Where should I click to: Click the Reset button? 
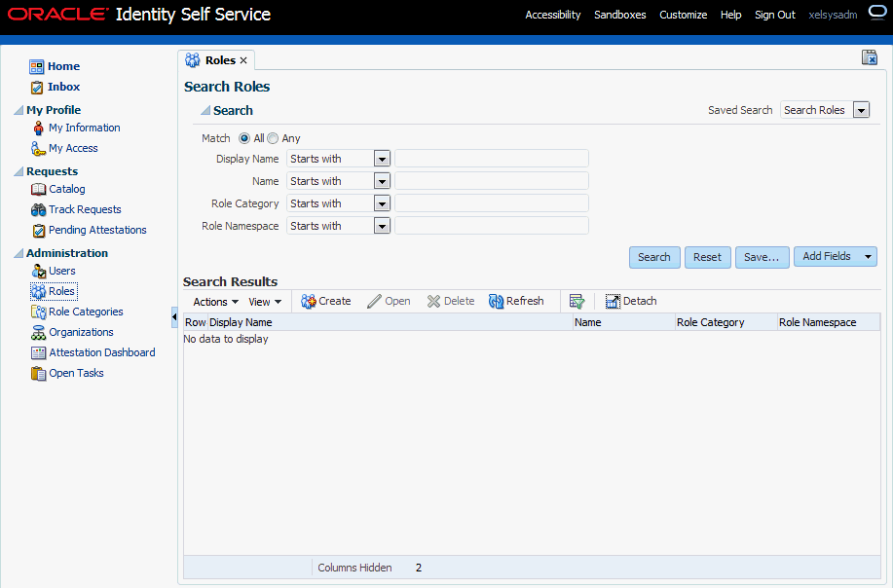707,257
